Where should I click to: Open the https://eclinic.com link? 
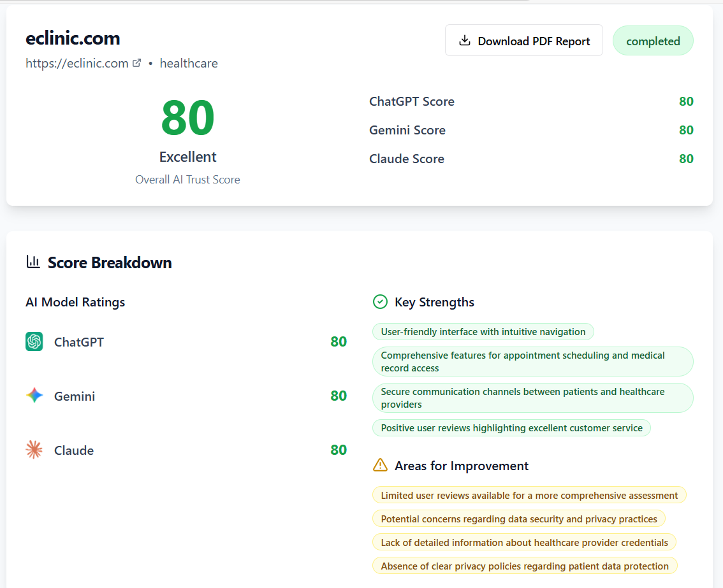(77, 63)
